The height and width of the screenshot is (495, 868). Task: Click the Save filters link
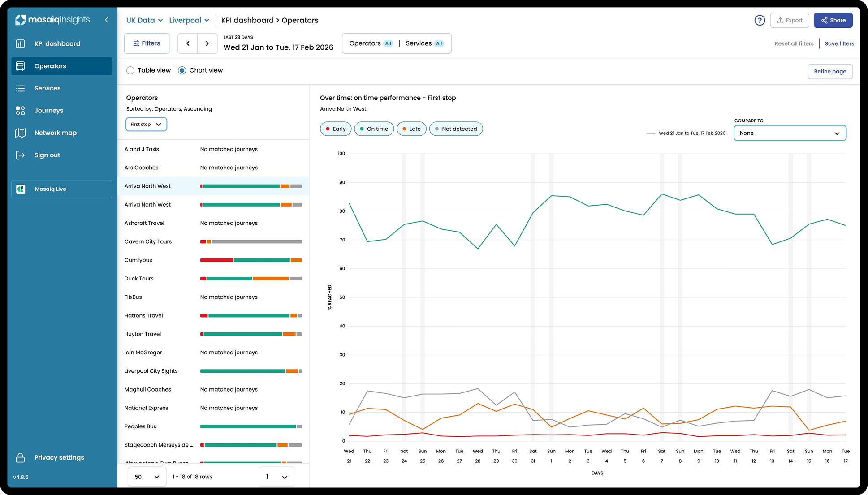(839, 43)
